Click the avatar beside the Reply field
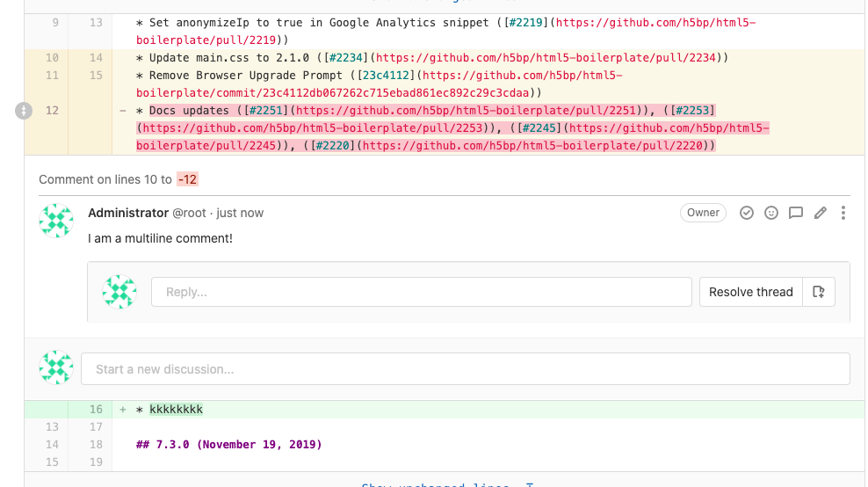The height and width of the screenshot is (487, 868). [119, 292]
